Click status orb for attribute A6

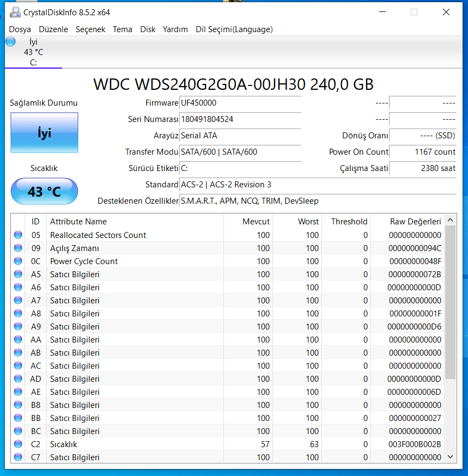tap(18, 287)
